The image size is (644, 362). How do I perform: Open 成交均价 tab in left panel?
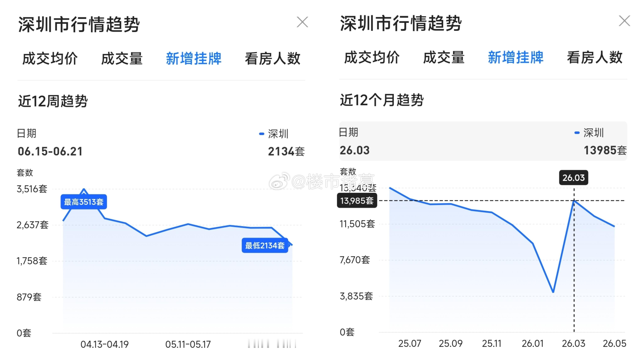(x=50, y=58)
